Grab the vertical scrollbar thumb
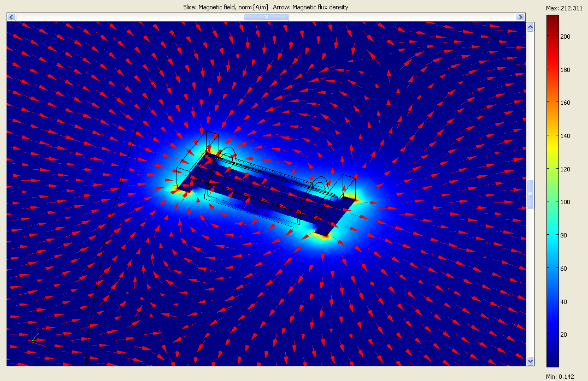Viewport: 588px width, 381px height. pyautogui.click(x=530, y=194)
